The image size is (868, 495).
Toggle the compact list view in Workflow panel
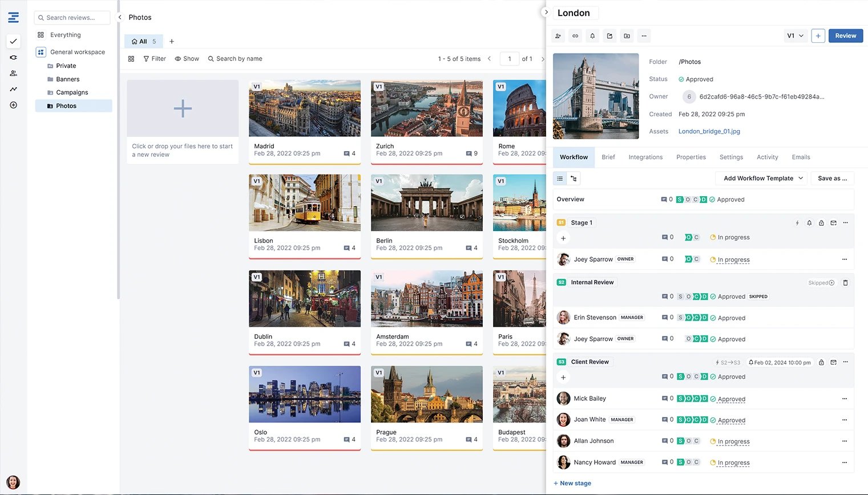click(559, 178)
